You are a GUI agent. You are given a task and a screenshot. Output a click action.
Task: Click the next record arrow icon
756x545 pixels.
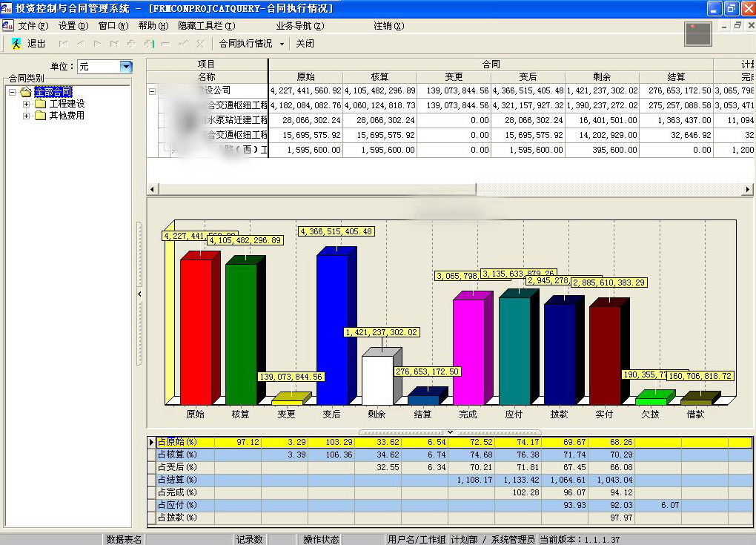[x=97, y=44]
